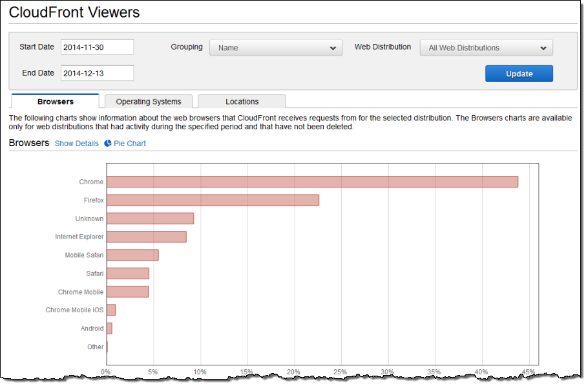Open the Grouping dropdown
The width and height of the screenshot is (588, 386).
tap(276, 48)
